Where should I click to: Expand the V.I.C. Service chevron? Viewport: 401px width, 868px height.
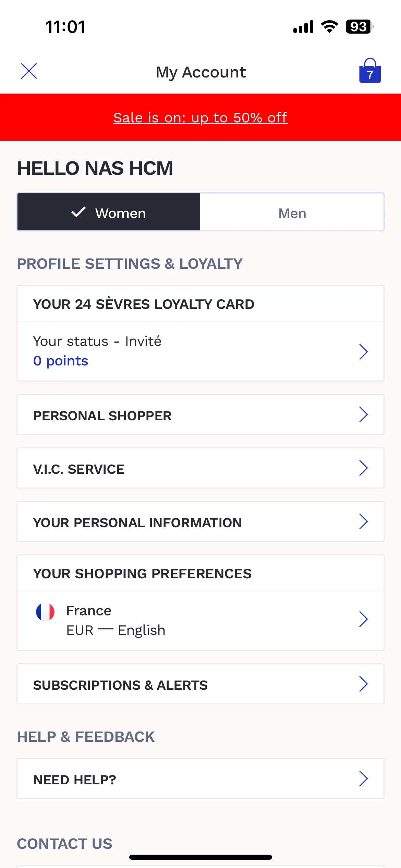(363, 468)
